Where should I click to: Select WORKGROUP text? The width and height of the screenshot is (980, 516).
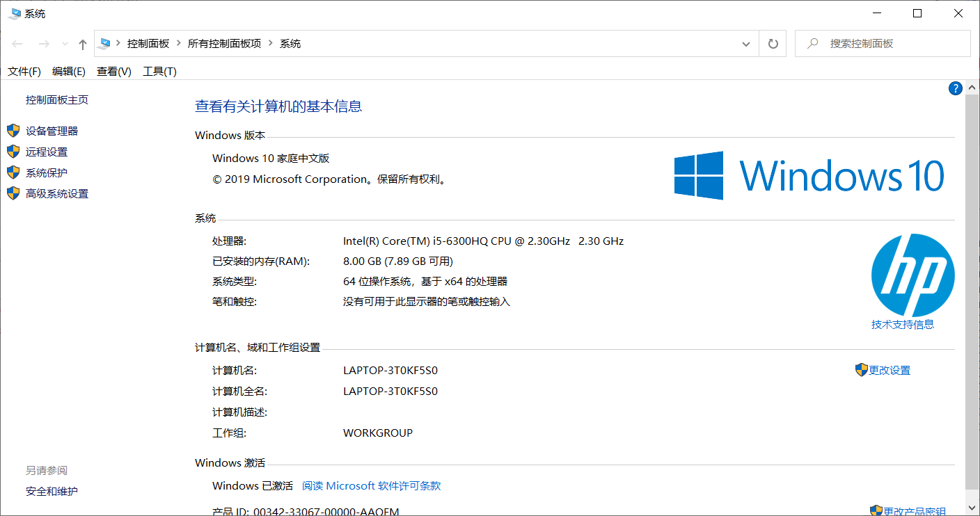coord(378,433)
